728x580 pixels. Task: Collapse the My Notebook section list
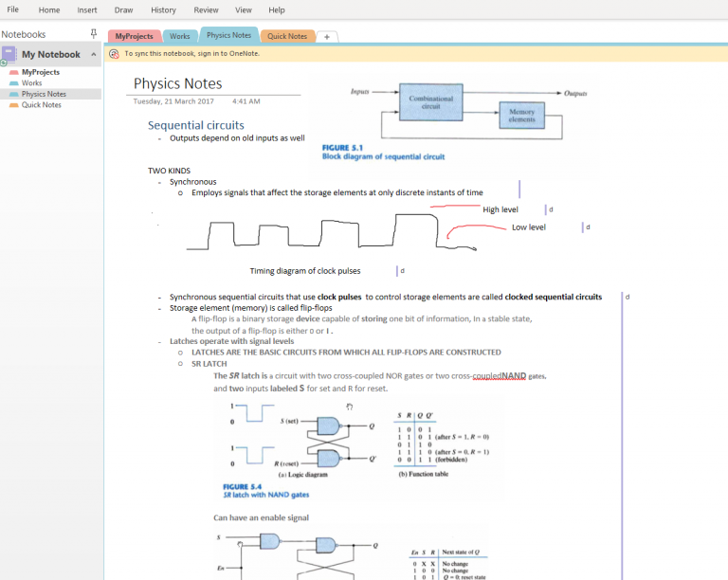tap(93, 55)
